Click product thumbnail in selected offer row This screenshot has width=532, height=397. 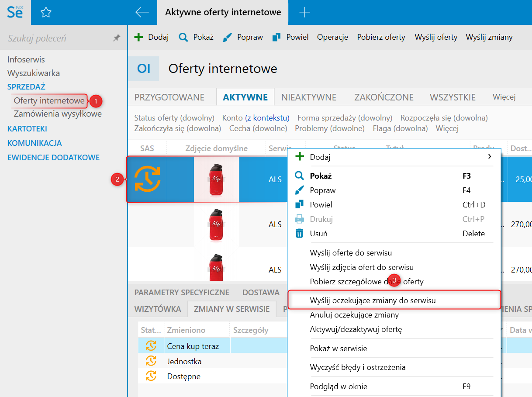click(216, 179)
